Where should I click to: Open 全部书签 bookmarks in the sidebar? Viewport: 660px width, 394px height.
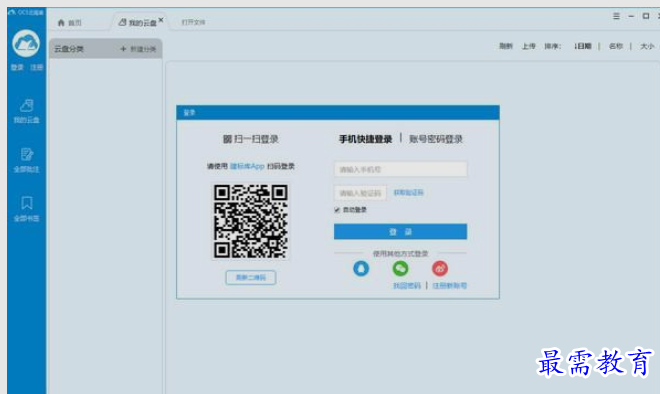tap(26, 209)
